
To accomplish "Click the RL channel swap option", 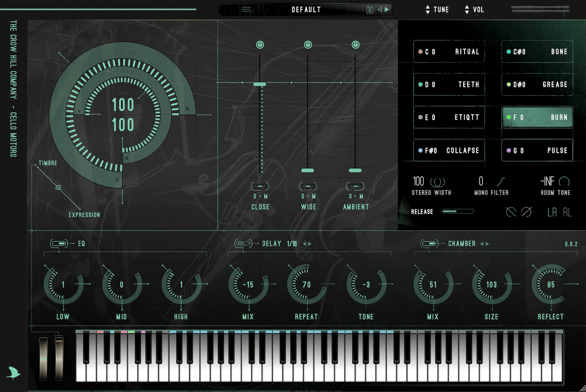I will point(567,212).
